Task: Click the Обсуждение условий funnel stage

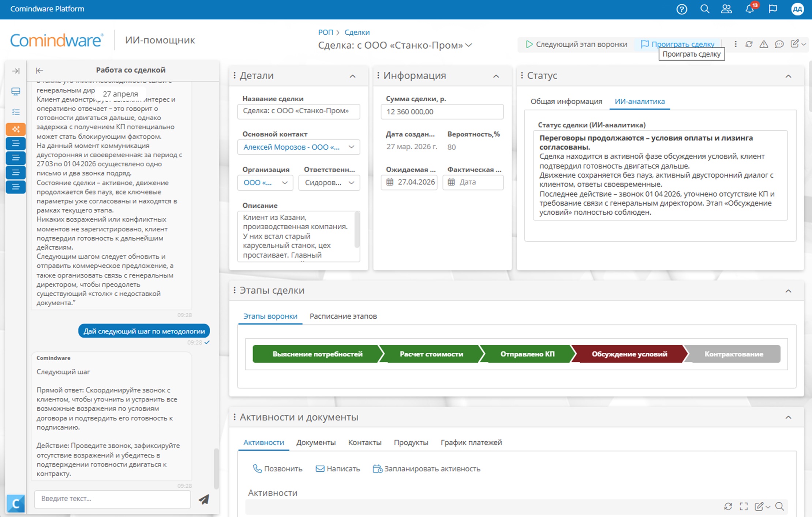Action: point(629,354)
